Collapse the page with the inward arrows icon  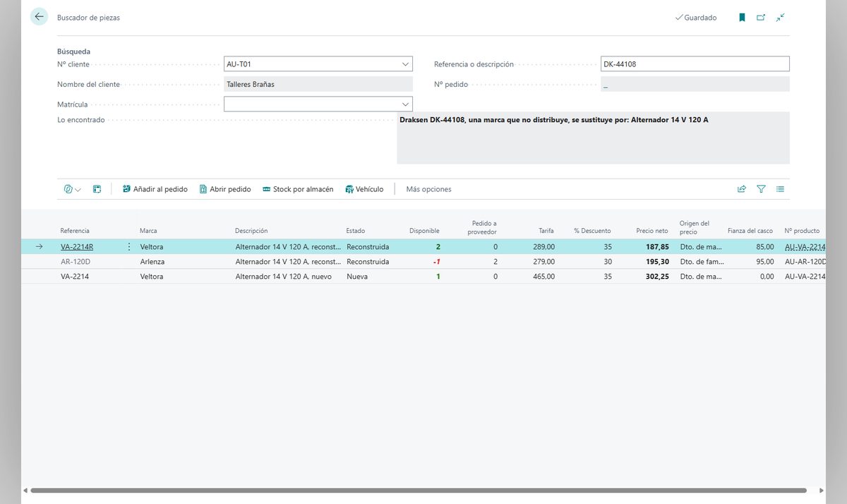click(780, 18)
